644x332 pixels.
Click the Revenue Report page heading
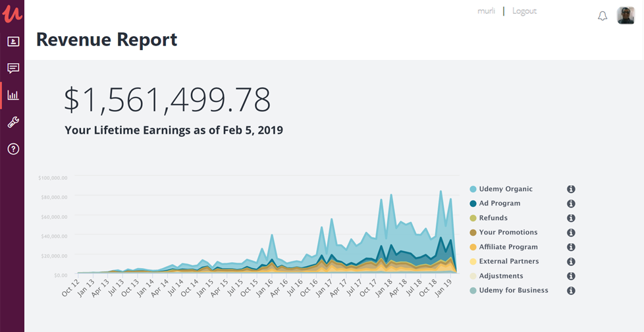point(107,40)
